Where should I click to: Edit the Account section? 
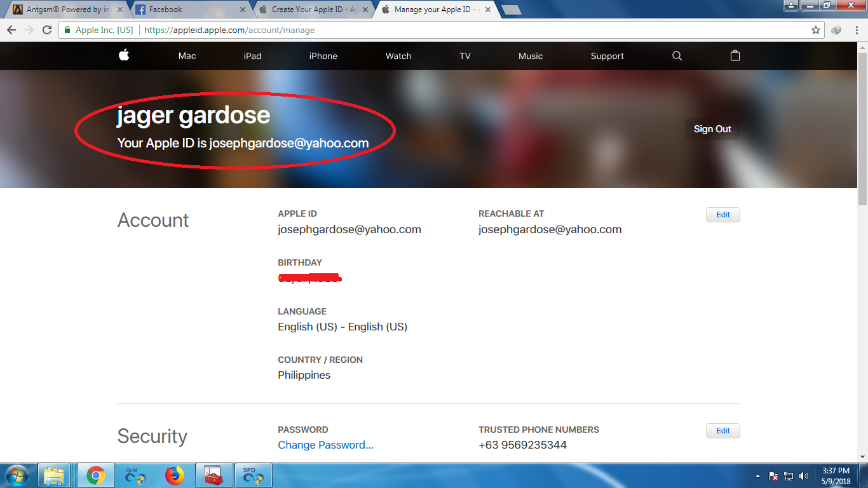click(x=723, y=215)
